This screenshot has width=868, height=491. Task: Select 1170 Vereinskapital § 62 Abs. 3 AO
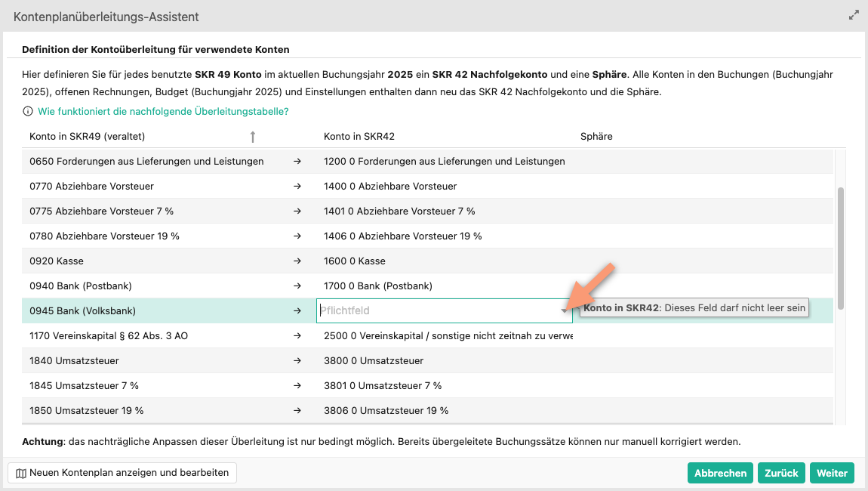(x=109, y=336)
